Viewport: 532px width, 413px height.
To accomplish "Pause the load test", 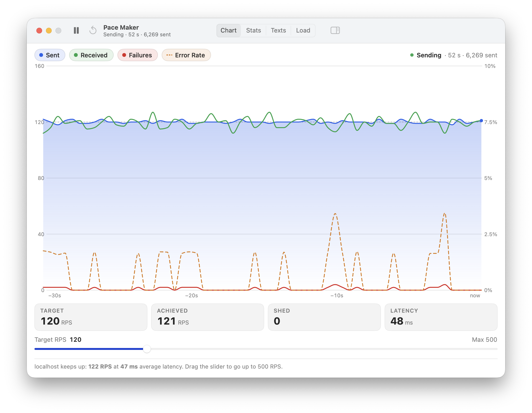I will pos(76,30).
